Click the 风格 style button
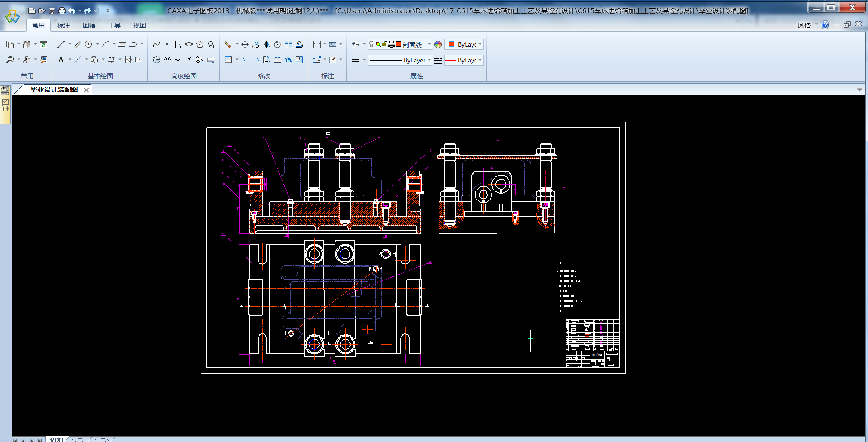 click(x=804, y=25)
